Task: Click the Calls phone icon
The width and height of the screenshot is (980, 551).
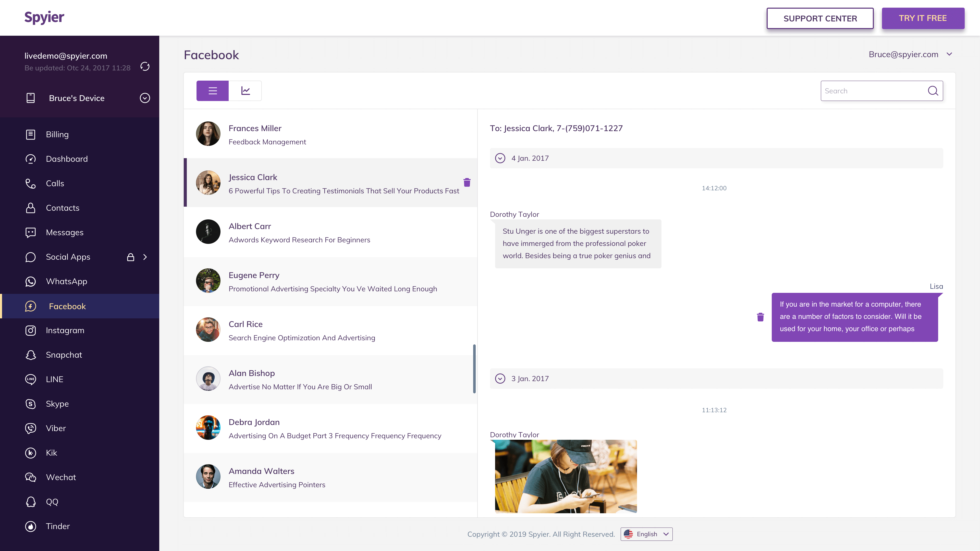Action: [x=30, y=184]
